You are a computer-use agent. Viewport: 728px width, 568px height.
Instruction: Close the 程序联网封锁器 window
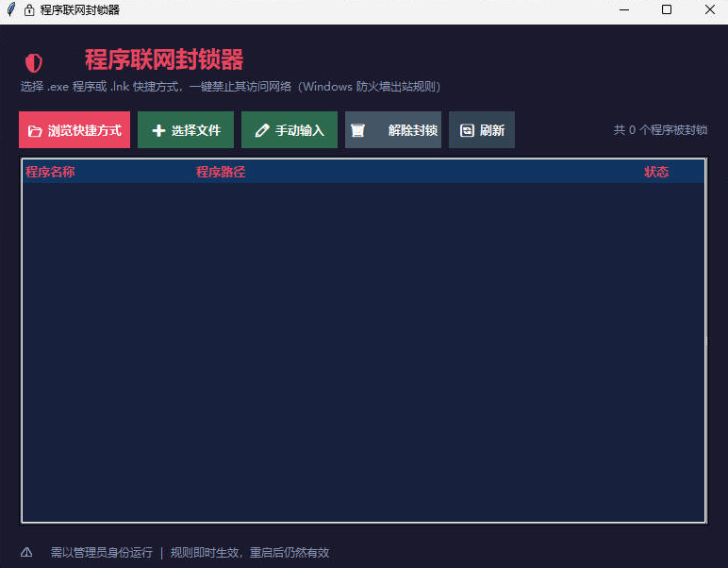pyautogui.click(x=709, y=9)
